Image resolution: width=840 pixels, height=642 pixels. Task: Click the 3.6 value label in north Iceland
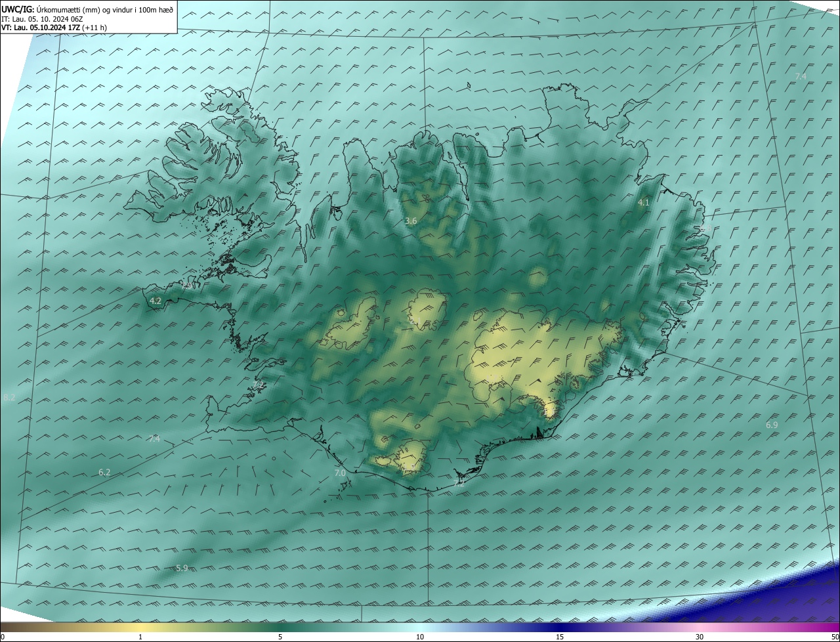[411, 221]
